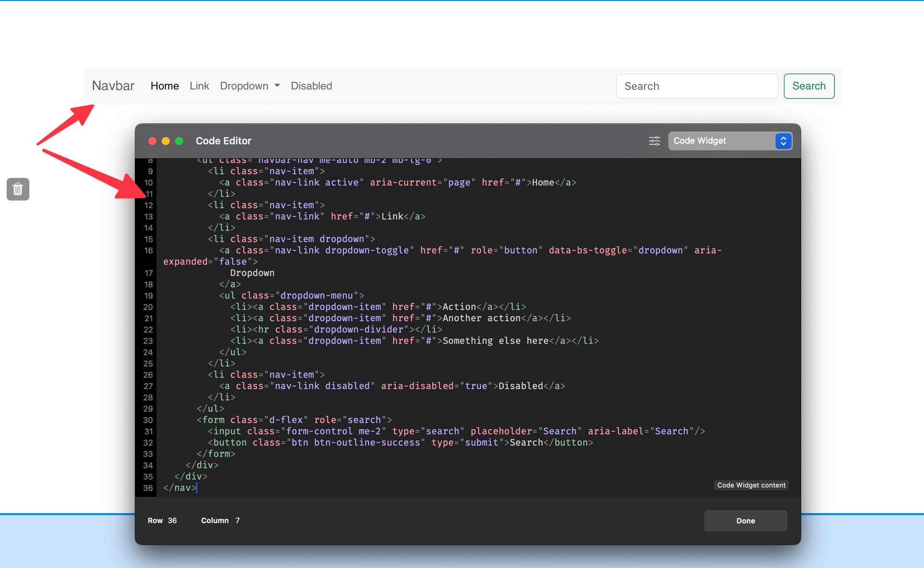Screen dimensions: 924x568
Task: Click the Code Editor title text
Action: (x=223, y=141)
